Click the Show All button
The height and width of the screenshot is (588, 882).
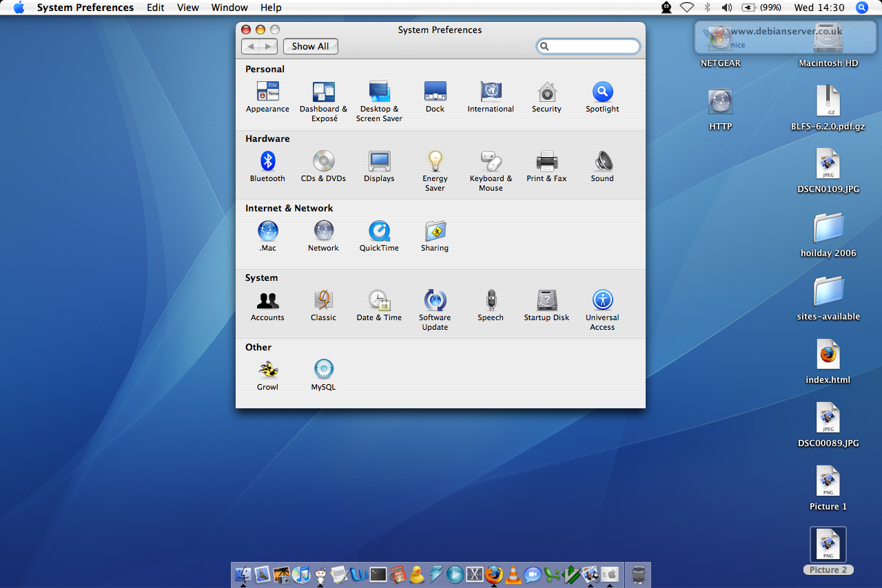tap(310, 46)
